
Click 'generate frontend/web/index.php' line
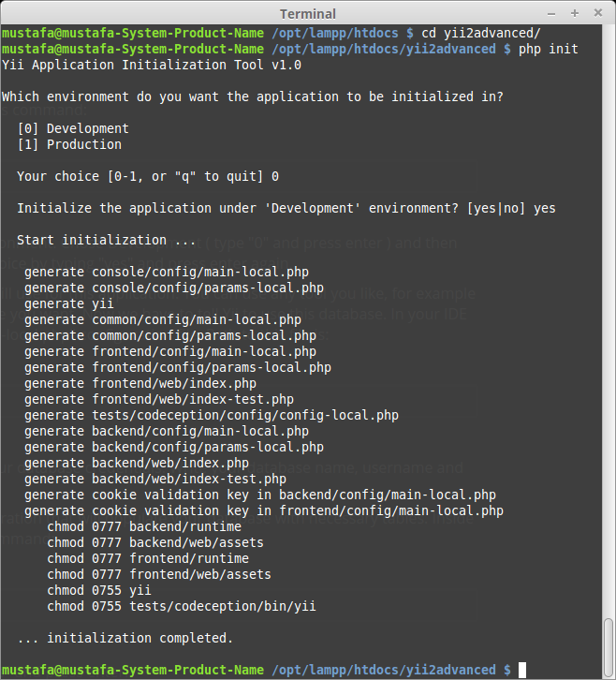(x=140, y=383)
